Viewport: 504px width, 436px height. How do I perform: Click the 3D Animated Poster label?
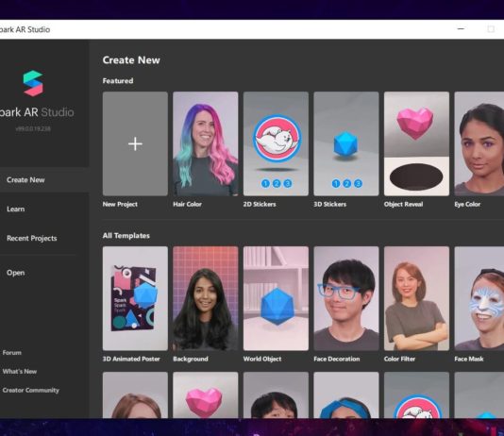tap(131, 359)
